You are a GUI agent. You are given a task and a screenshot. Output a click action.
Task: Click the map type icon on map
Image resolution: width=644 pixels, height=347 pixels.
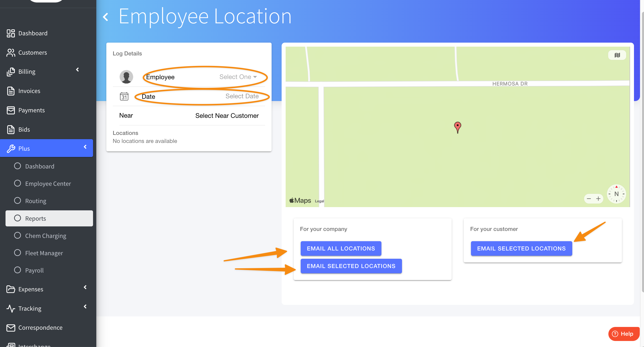click(617, 55)
